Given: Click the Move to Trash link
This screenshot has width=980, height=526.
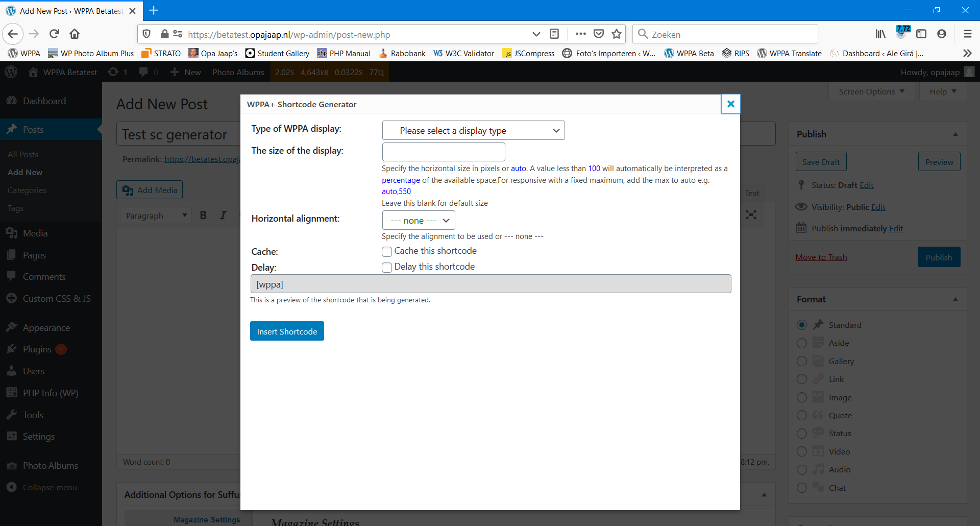Looking at the screenshot, I should point(821,257).
